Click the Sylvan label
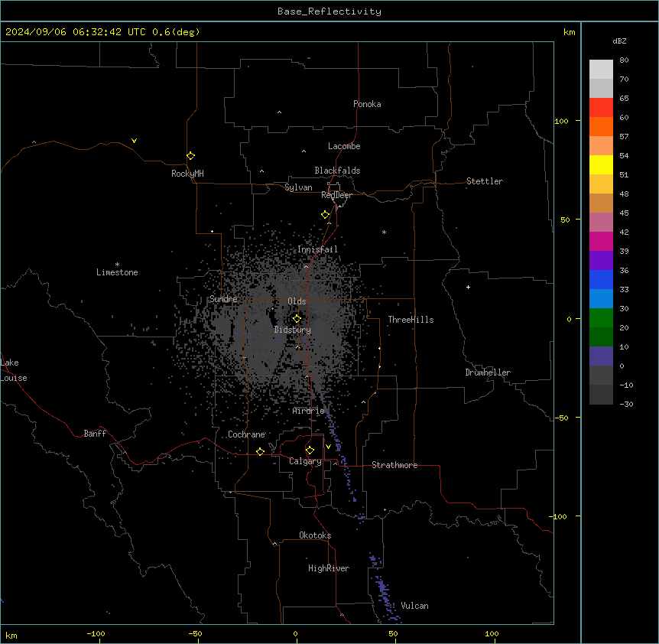Screen dimensions: 659x644 pos(298,187)
